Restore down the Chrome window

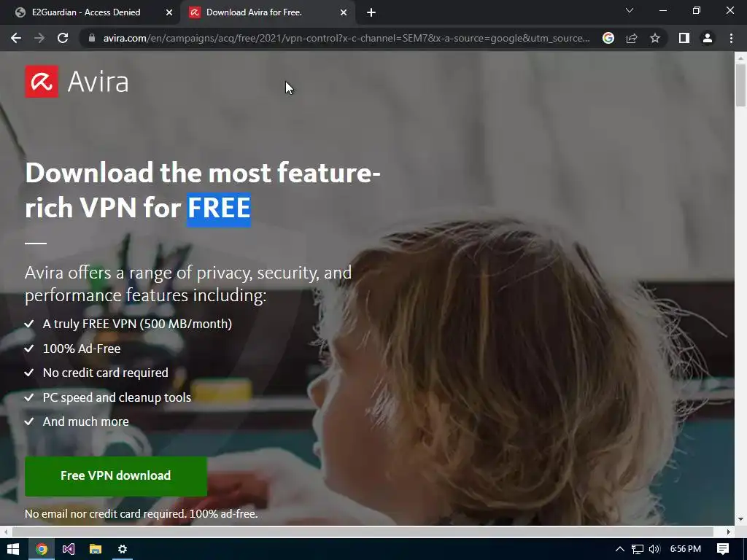[x=697, y=10]
